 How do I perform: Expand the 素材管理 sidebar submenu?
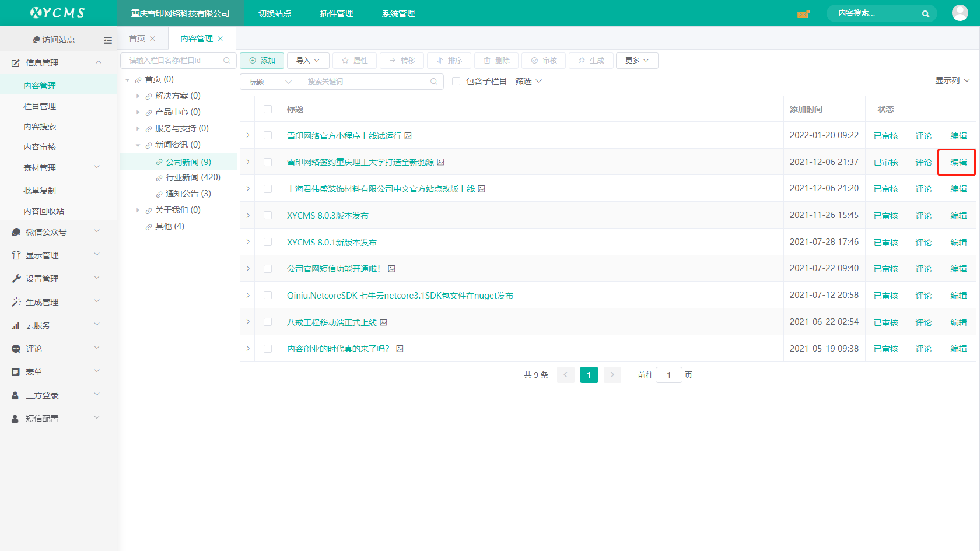point(97,167)
